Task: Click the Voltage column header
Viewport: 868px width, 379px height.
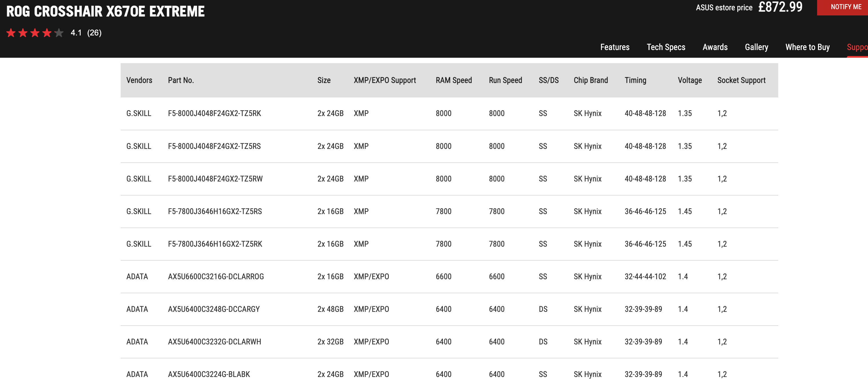Action: (690, 80)
